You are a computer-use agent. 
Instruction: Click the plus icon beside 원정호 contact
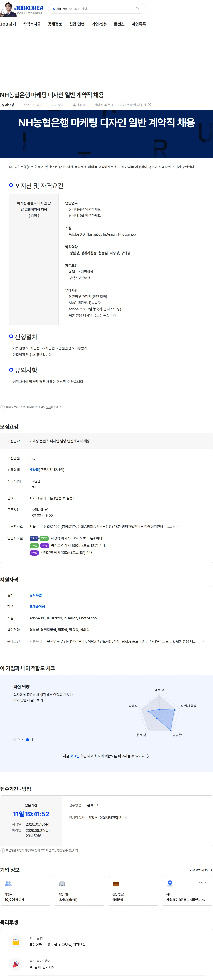(125, 817)
